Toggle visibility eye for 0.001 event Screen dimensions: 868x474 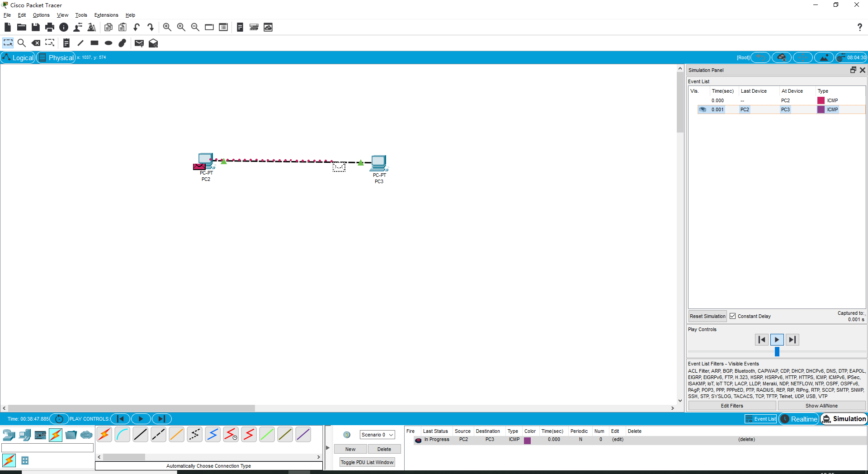703,109
